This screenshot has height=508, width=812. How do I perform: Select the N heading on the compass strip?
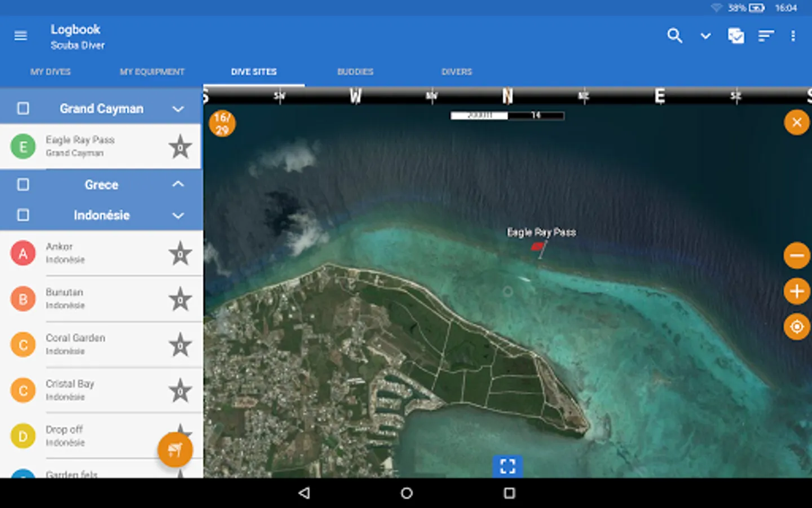point(507,96)
